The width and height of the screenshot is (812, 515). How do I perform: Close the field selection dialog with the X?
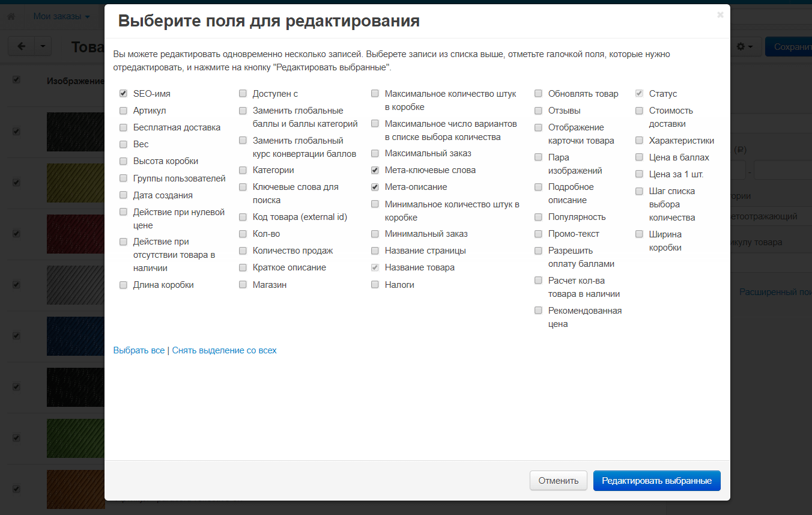[x=720, y=15]
